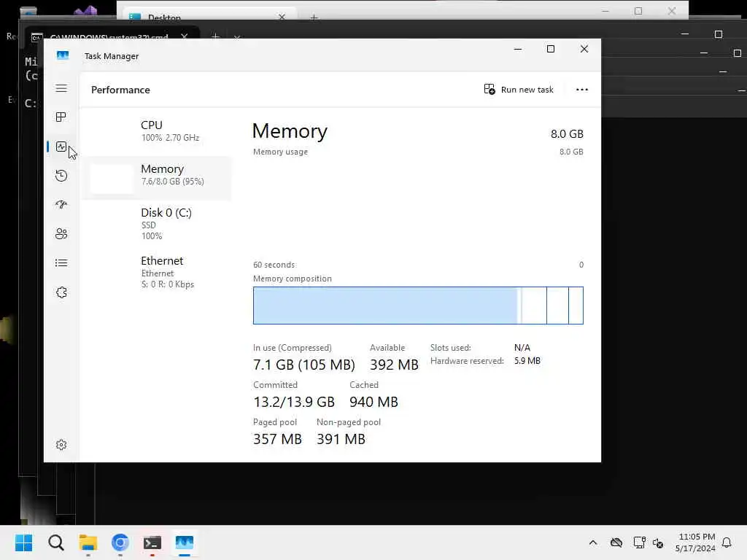Open File Explorer from the taskbar
Image resolution: width=747 pixels, height=560 pixels.
pos(88,542)
